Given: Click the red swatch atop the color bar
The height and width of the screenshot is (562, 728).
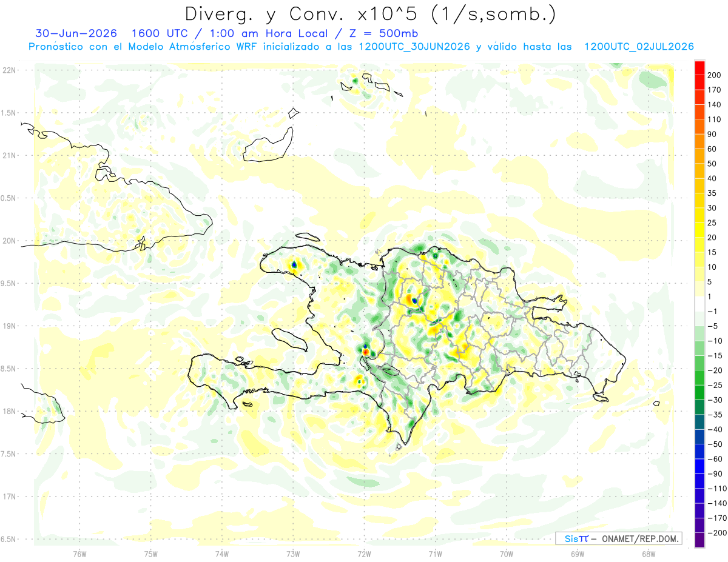Looking at the screenshot, I should [699, 68].
